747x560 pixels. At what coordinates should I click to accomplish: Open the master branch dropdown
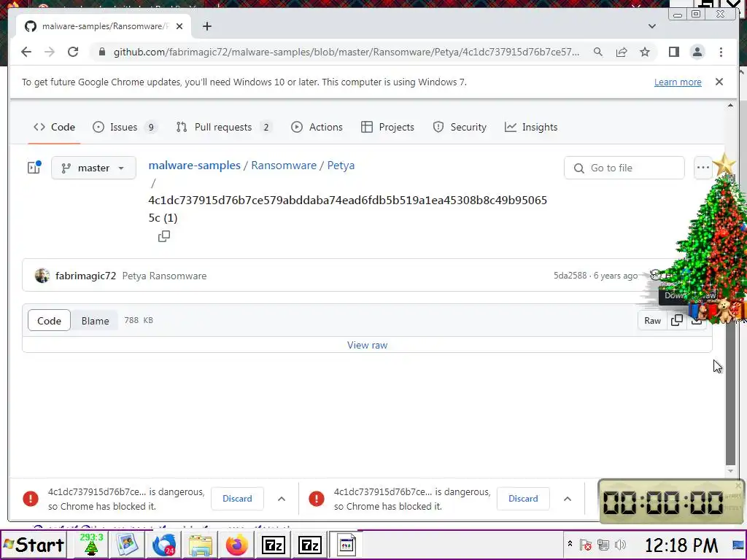pos(94,168)
